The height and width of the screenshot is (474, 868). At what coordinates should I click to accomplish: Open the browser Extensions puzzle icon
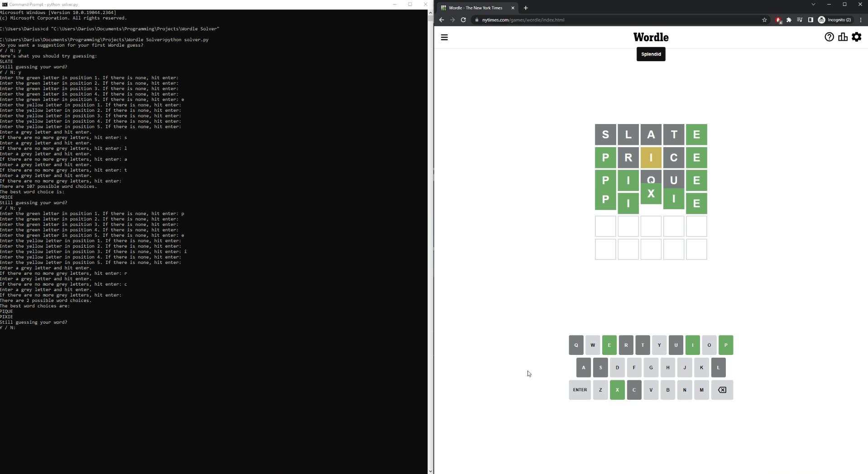tap(789, 20)
